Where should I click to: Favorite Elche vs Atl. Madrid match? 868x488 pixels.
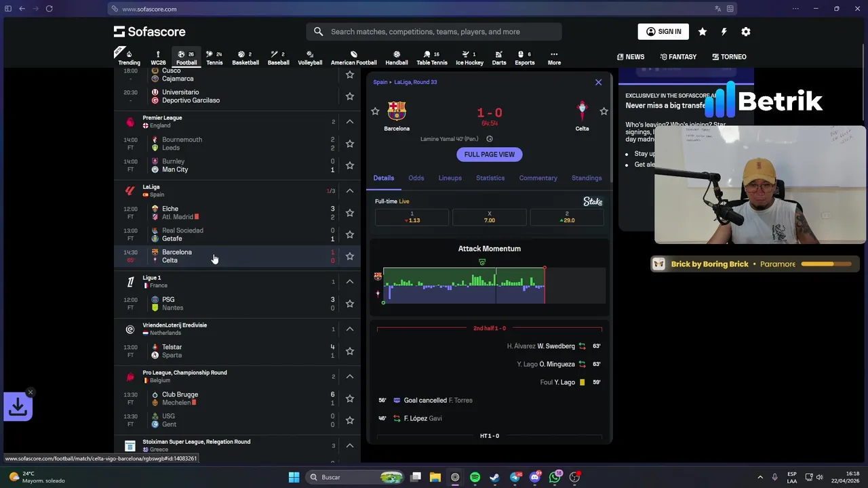point(350,213)
